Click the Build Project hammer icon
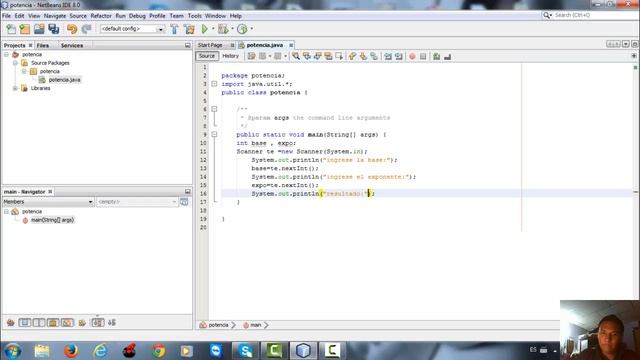 point(174,29)
